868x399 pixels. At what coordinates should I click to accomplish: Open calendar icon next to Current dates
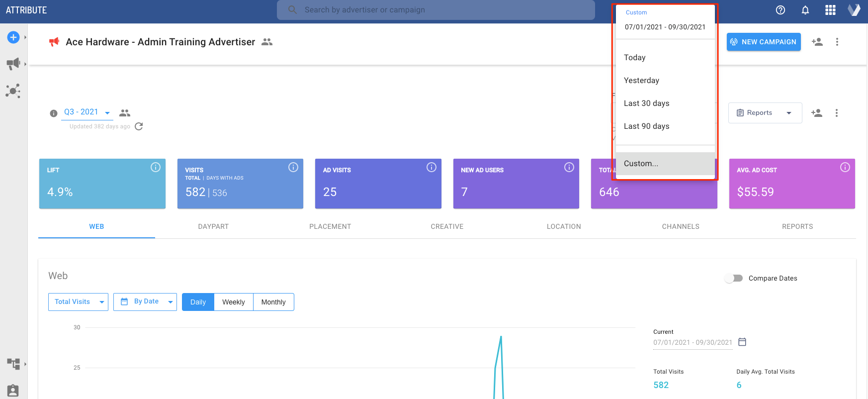tap(742, 342)
